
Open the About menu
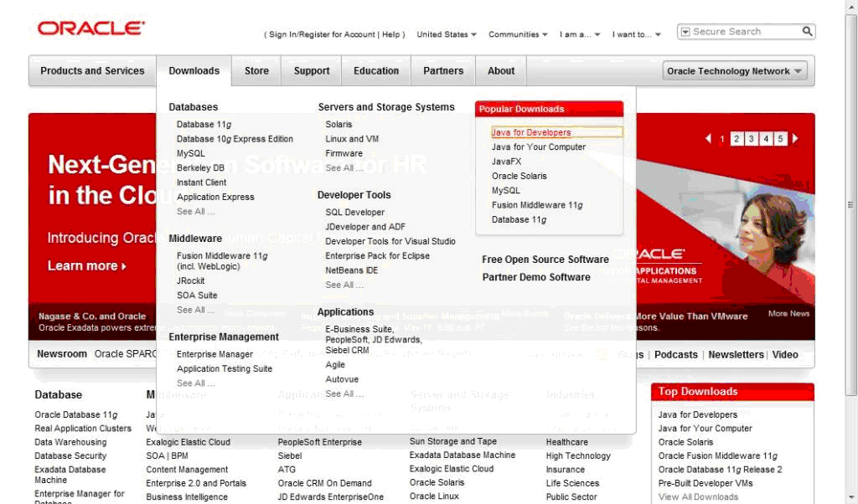[x=501, y=71]
